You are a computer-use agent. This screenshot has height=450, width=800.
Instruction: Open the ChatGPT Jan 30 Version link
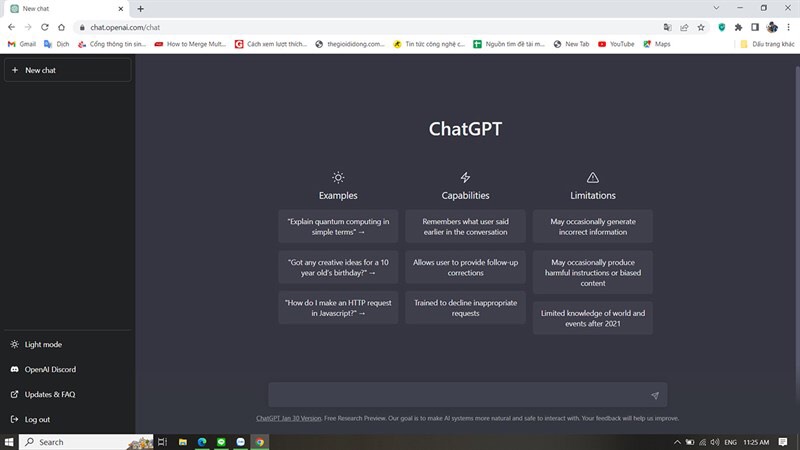[x=288, y=418]
